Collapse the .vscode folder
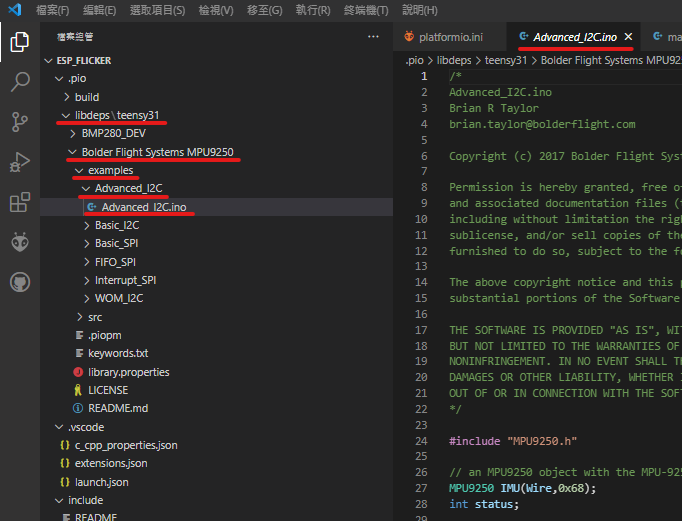This screenshot has height=521, width=682. pyautogui.click(x=59, y=427)
